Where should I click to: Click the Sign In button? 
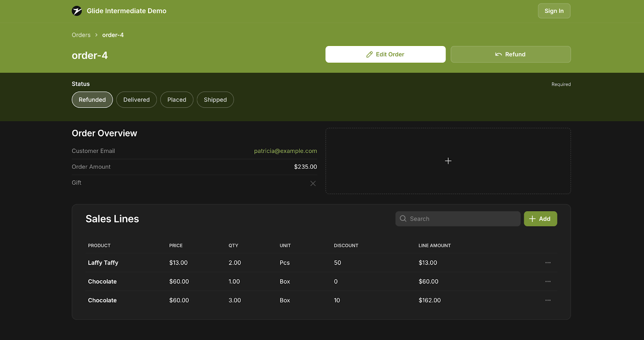(x=554, y=11)
